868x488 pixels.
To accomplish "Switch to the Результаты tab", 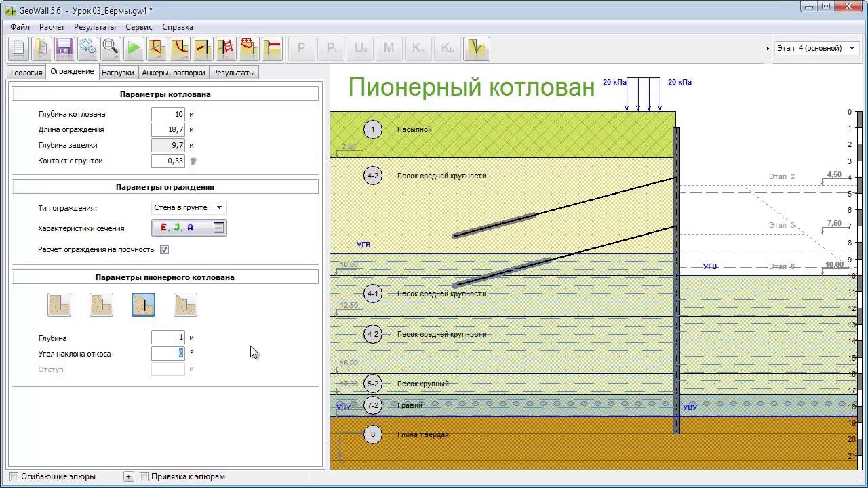I will pyautogui.click(x=234, y=73).
